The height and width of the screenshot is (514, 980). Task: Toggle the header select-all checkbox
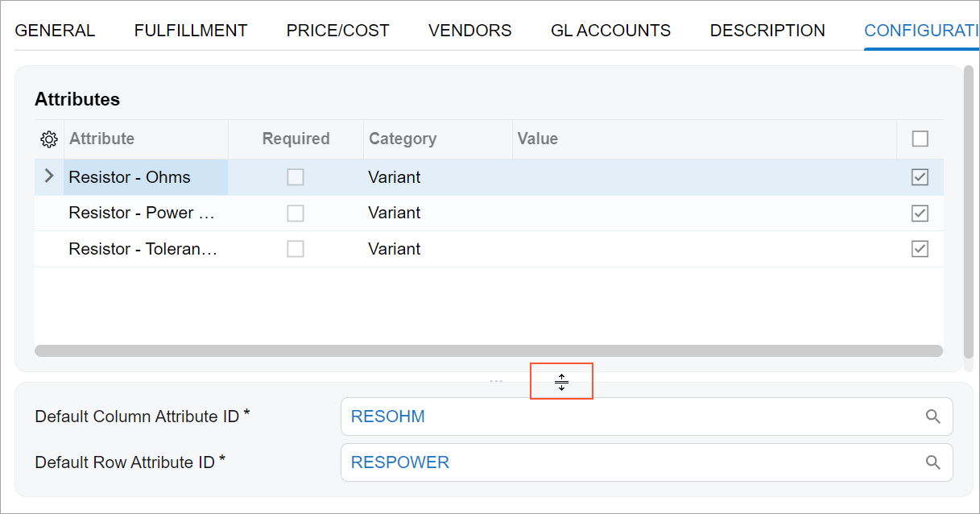point(920,139)
